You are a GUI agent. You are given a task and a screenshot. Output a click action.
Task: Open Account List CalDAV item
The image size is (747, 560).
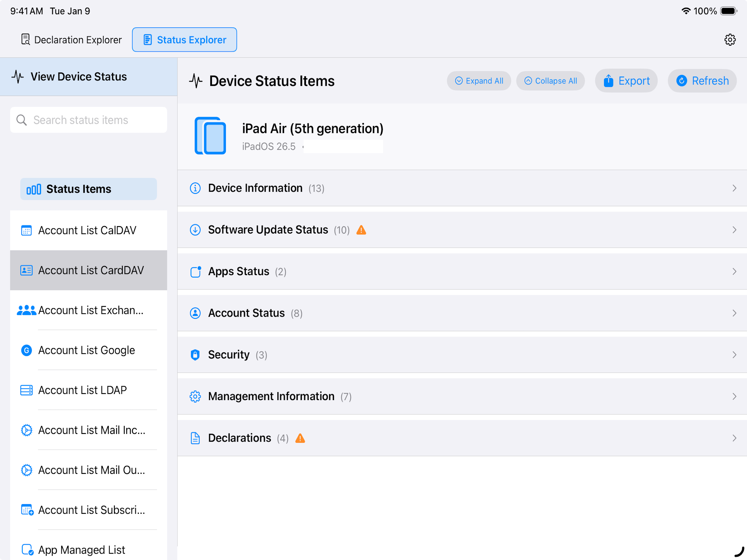coord(89,230)
